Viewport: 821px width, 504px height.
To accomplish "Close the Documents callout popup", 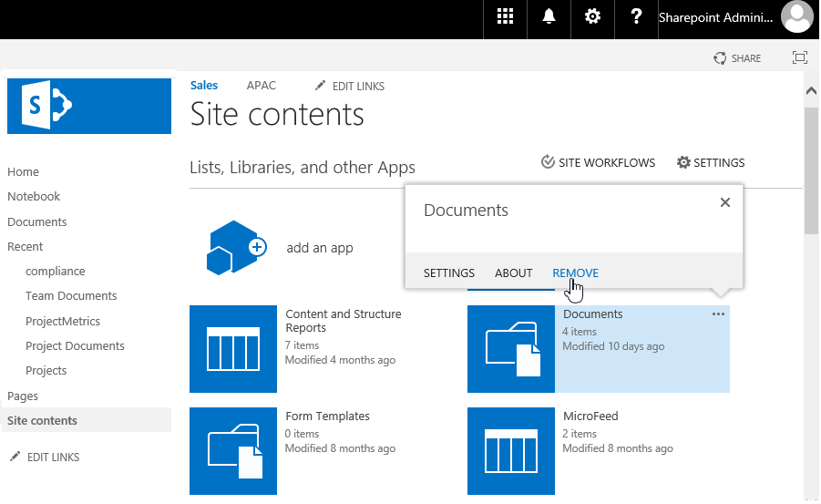I will [x=724, y=202].
